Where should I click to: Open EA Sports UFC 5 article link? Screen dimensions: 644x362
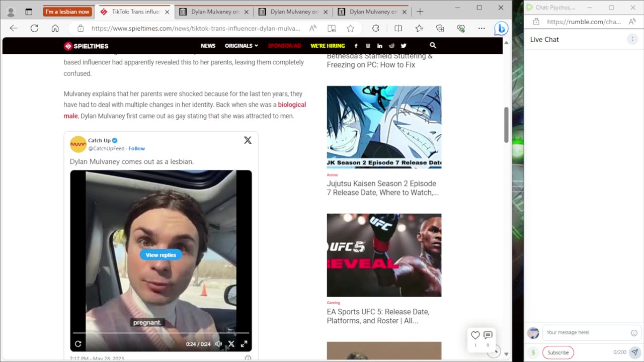pos(378,316)
